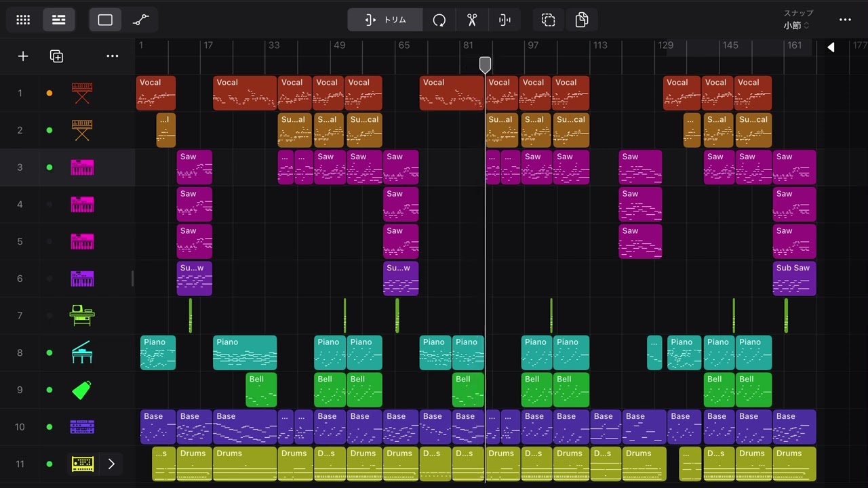The image size is (868, 488).
Task: Select the loop tool icon
Action: click(439, 20)
